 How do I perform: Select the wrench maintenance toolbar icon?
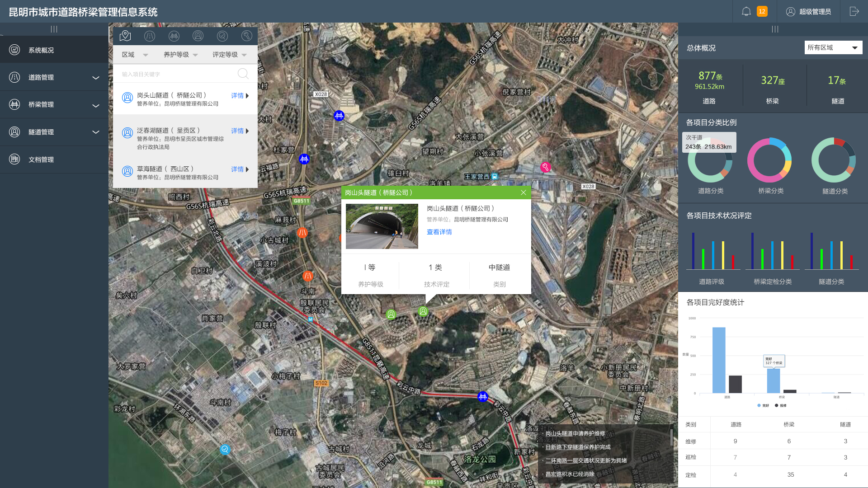[247, 36]
